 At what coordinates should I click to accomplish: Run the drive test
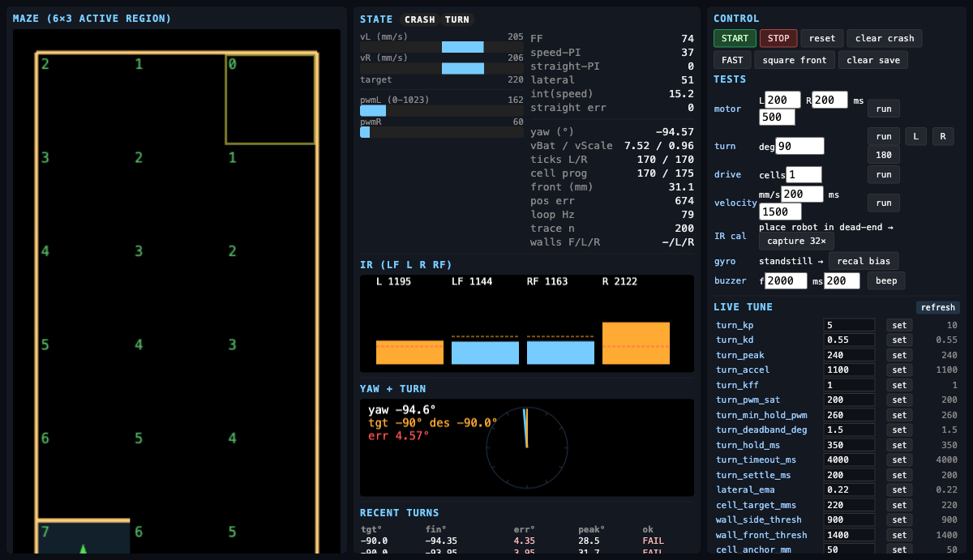pyautogui.click(x=884, y=174)
